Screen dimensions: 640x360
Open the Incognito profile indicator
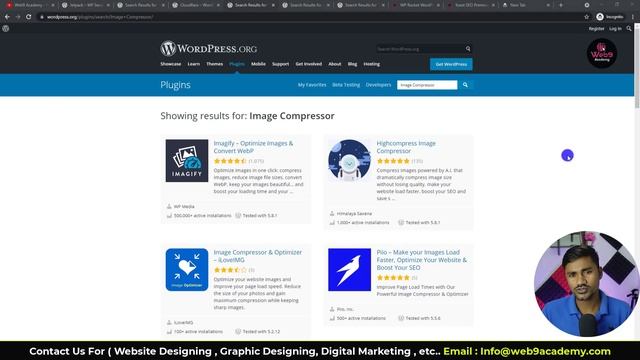(610, 17)
